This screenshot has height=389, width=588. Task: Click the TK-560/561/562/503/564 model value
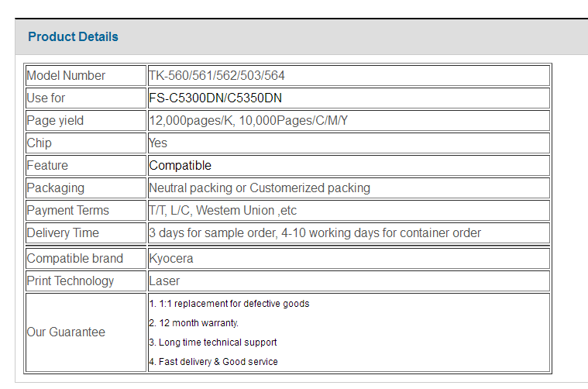click(x=217, y=75)
